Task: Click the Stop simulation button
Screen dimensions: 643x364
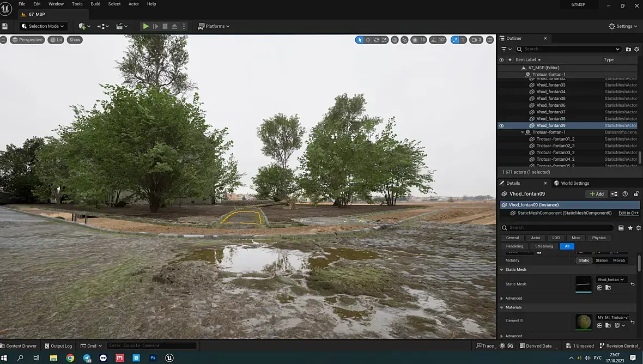Action: coord(165,26)
